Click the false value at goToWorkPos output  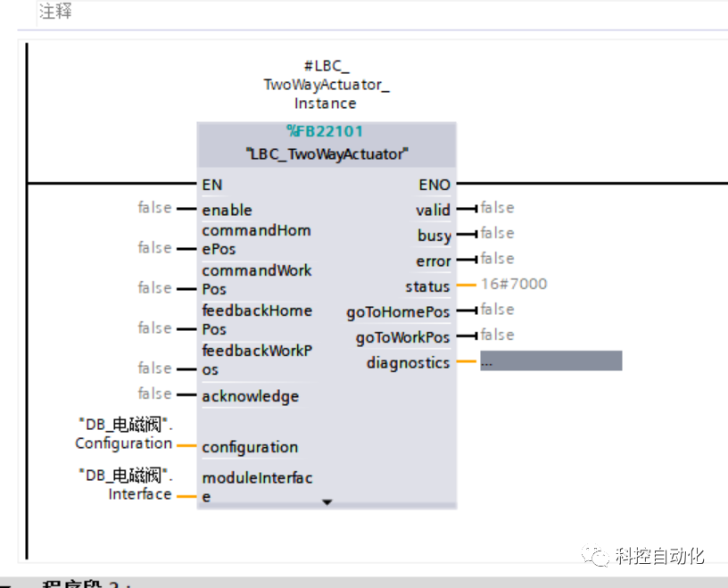coord(497,335)
